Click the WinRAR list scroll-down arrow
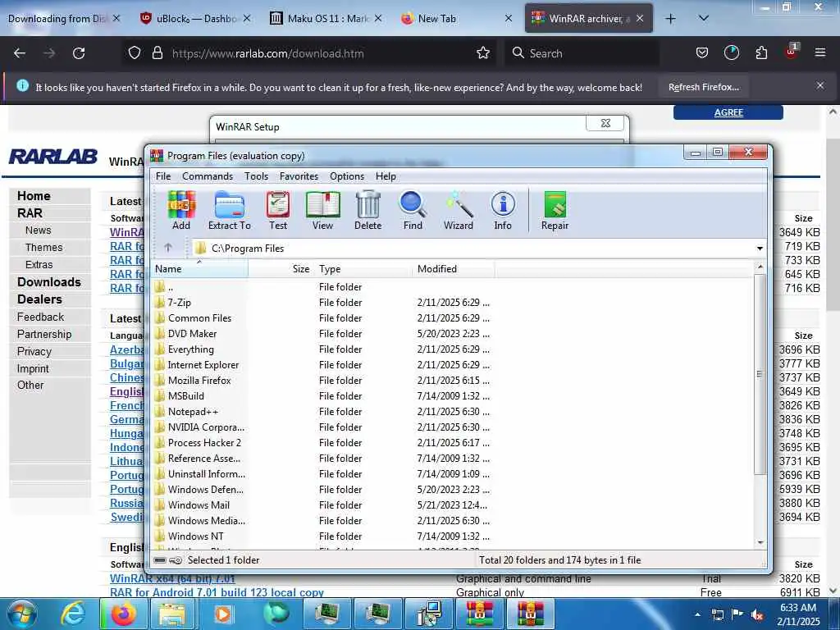The height and width of the screenshot is (630, 840). [760, 543]
